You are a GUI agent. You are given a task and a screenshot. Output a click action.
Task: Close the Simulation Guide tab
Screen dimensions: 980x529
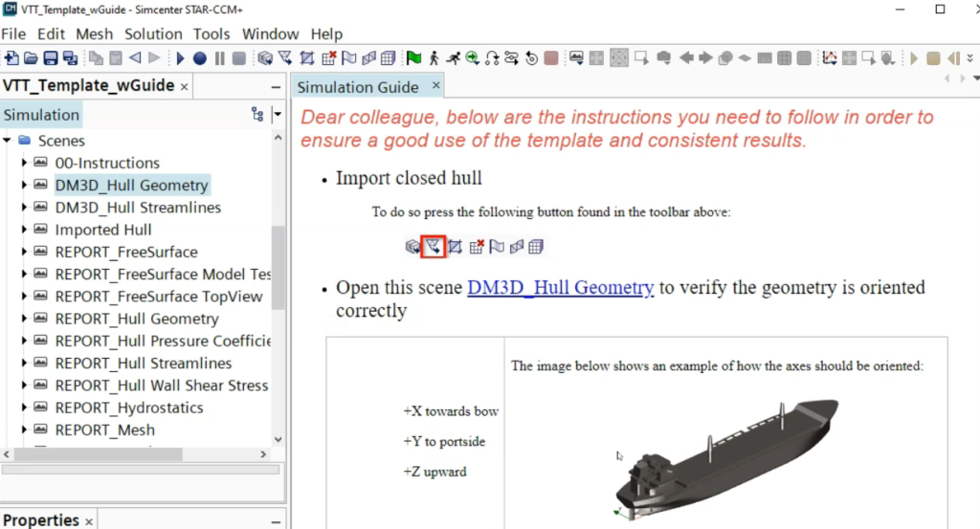tap(435, 85)
